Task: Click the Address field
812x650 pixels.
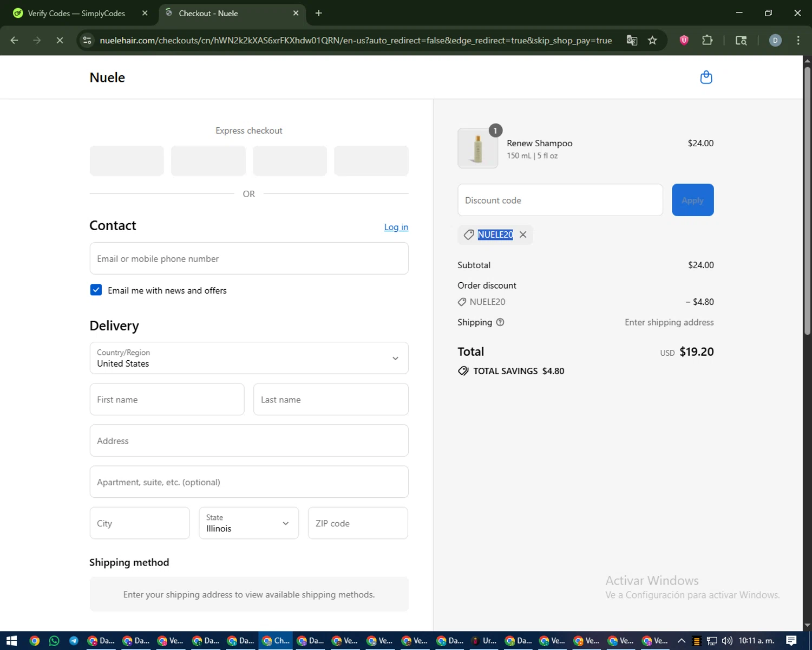Action: pyautogui.click(x=249, y=440)
